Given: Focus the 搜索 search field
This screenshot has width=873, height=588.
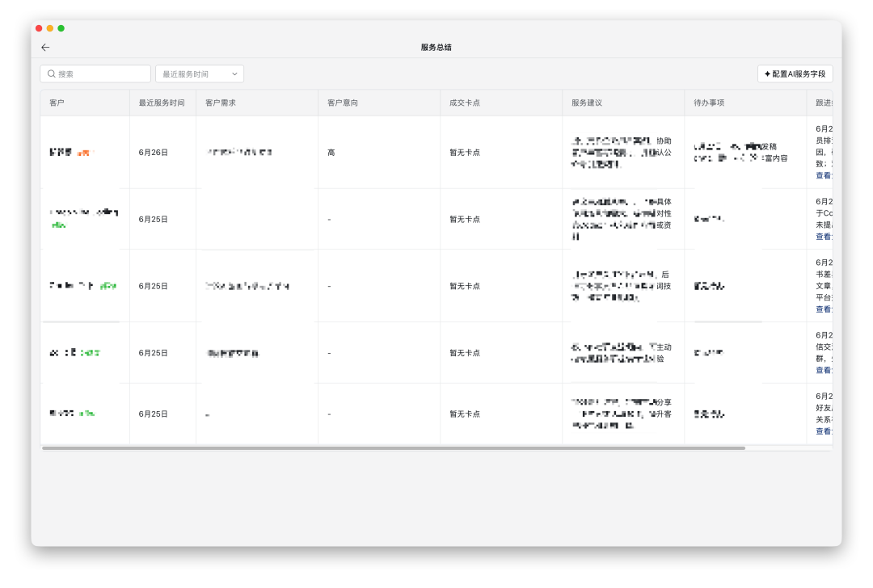Looking at the screenshot, I should 95,73.
